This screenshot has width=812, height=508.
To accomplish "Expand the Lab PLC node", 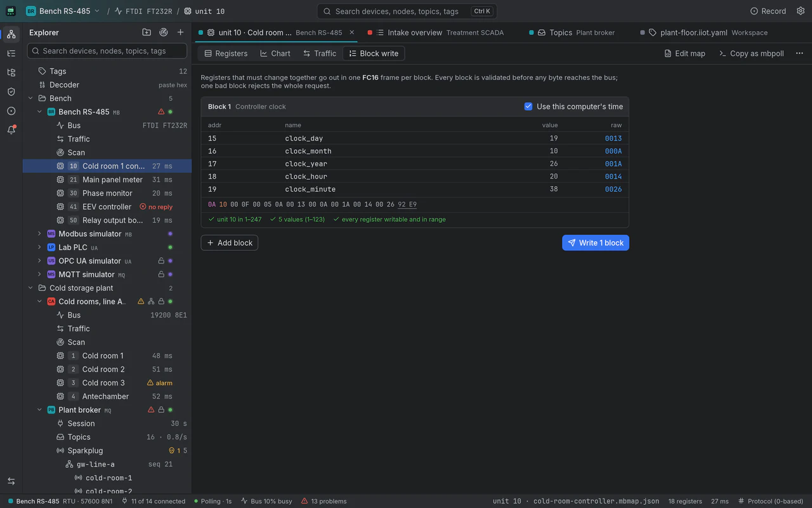I will (x=39, y=248).
